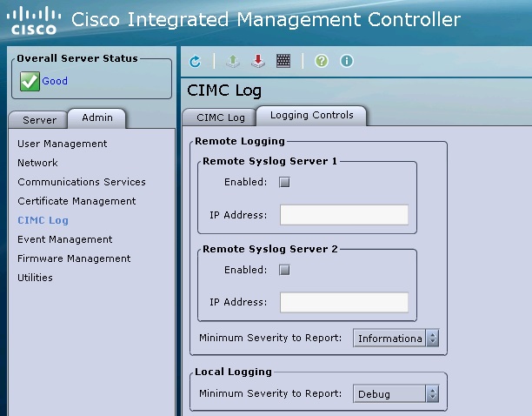Screen dimensions: 532x416
Task: Open User Management in sidebar
Action: tap(63, 144)
